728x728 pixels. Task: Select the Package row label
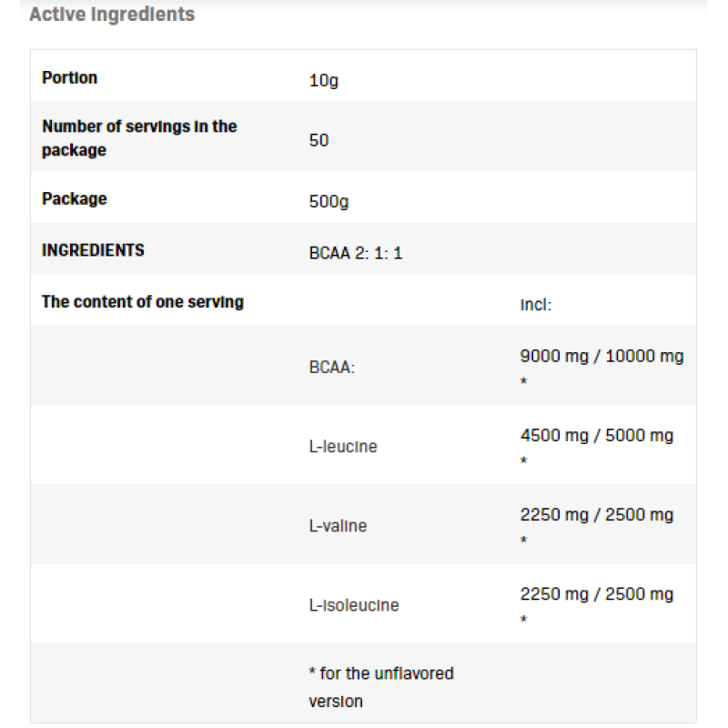tap(74, 198)
